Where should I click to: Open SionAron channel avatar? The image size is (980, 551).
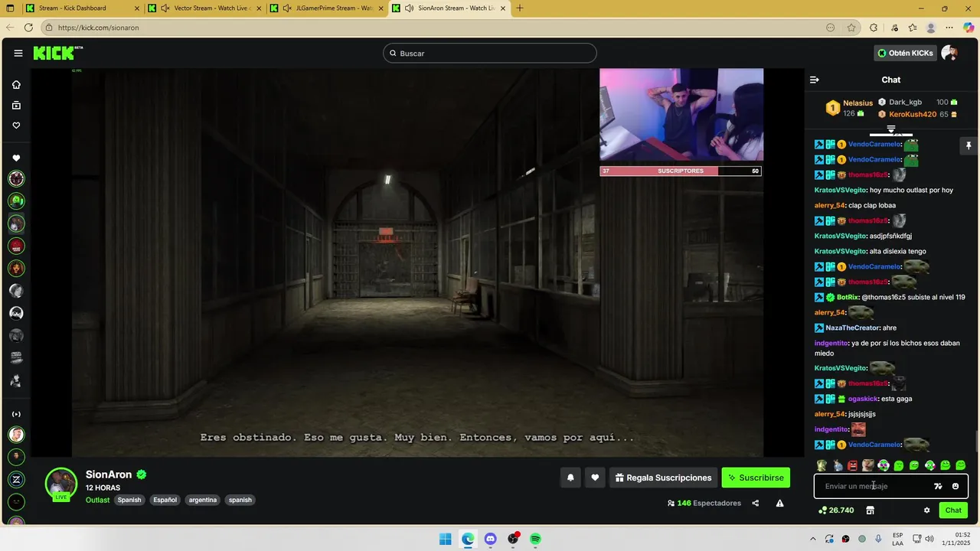(60, 484)
